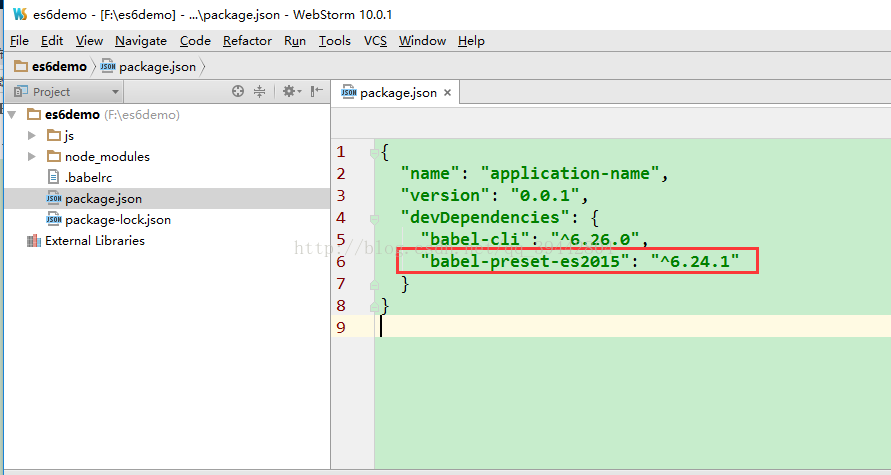Click the "babel-cli" key

click(476, 239)
